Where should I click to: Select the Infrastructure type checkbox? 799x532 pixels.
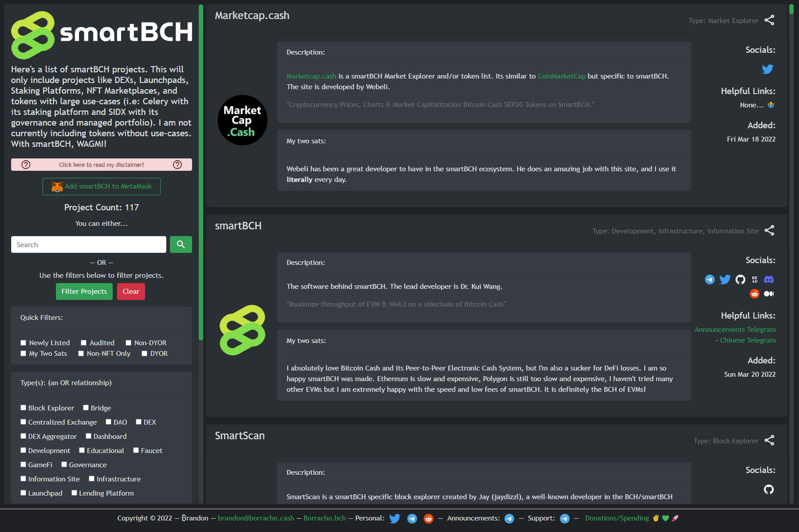(x=92, y=479)
